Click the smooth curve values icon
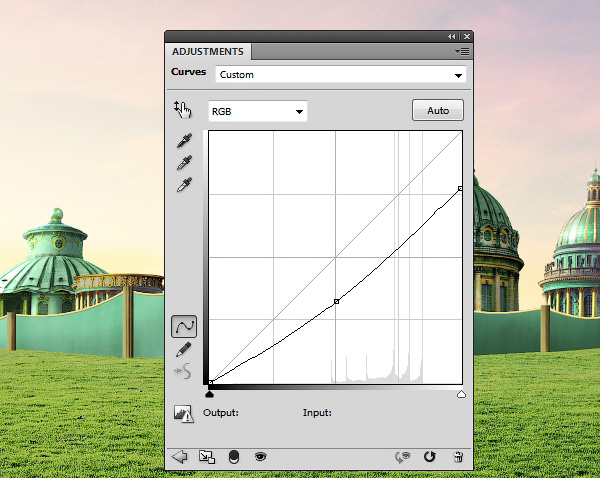600x478 pixels. pos(183,371)
